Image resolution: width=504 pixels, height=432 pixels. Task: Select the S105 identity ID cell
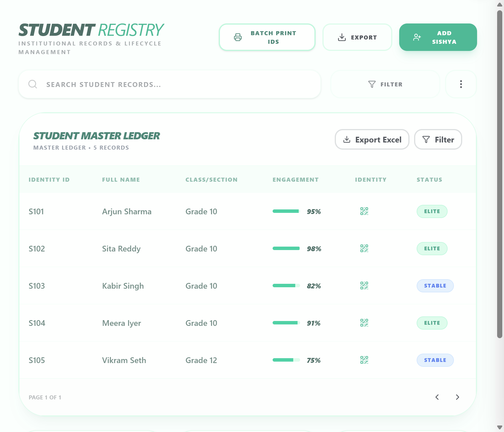37,360
